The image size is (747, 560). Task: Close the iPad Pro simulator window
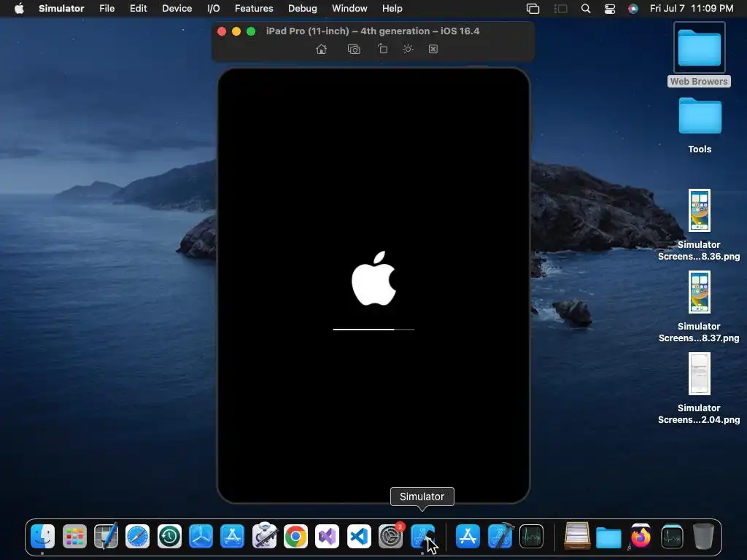tap(222, 31)
